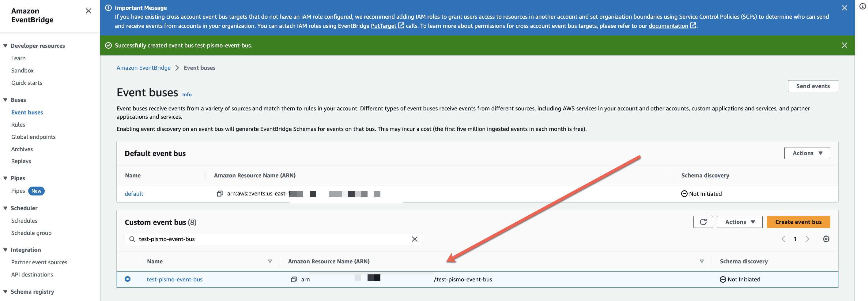
Task: Collapse the Integration sidebar section
Action: tap(6, 250)
